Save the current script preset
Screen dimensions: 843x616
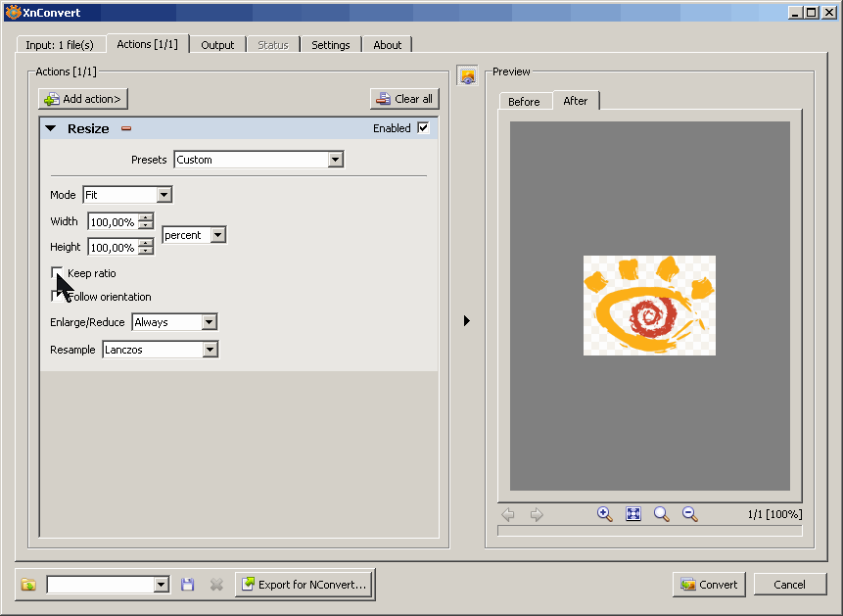click(188, 585)
